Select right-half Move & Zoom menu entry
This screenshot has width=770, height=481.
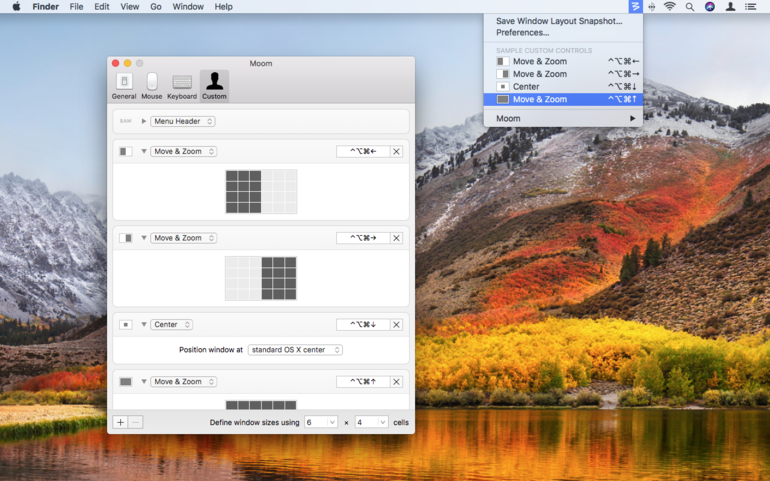[563, 74]
